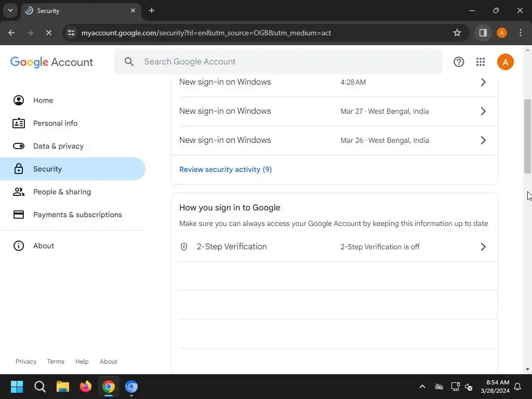Launch Firefox from the taskbar
532x399 pixels.
point(86,387)
